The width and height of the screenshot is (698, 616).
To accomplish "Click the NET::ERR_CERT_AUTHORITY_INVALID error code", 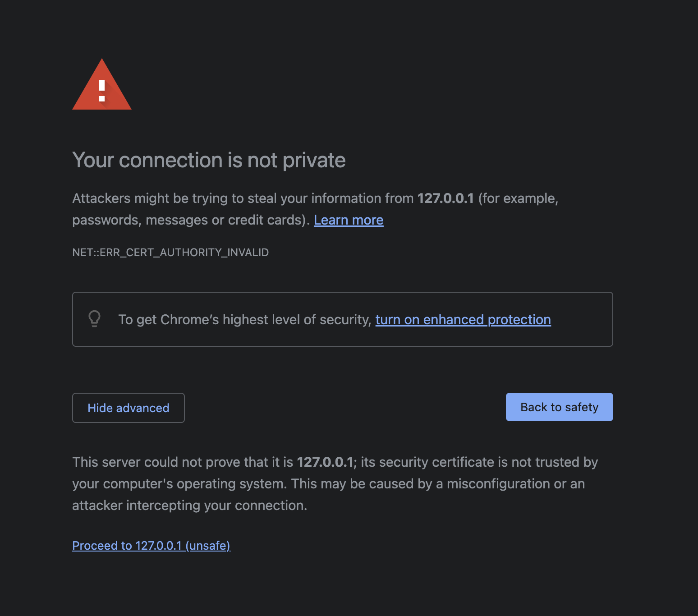I will (170, 253).
